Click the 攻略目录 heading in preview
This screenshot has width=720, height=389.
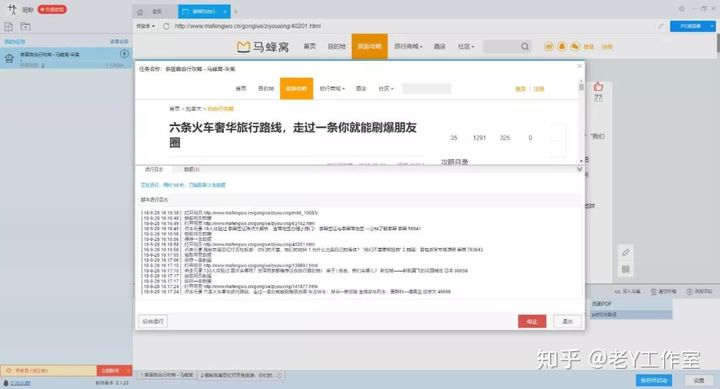tap(455, 162)
